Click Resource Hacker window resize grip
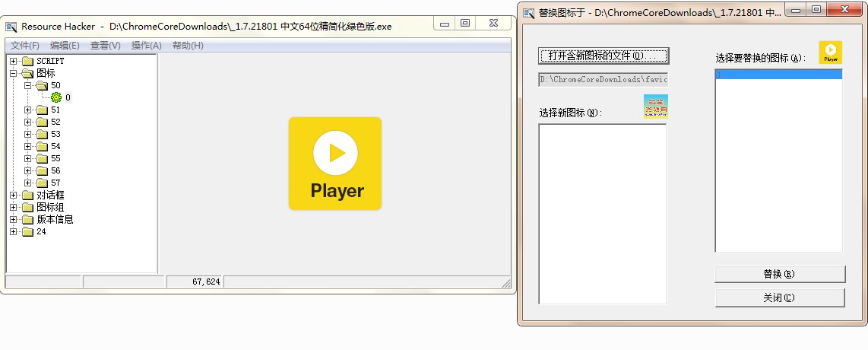This screenshot has width=868, height=350. pos(506,283)
